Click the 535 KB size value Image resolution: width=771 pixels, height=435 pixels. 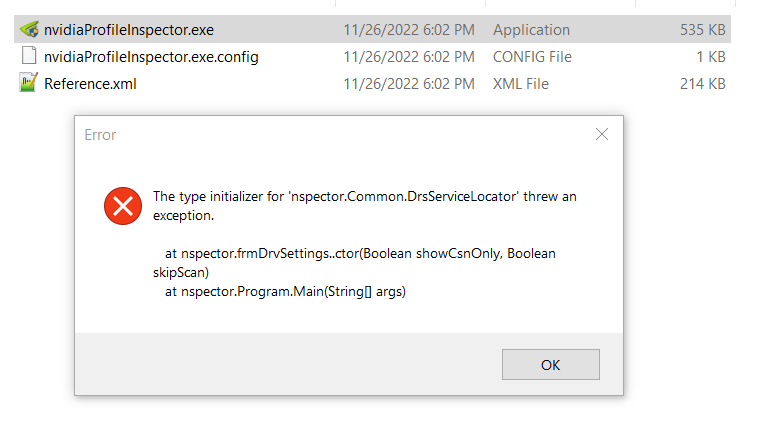click(703, 30)
